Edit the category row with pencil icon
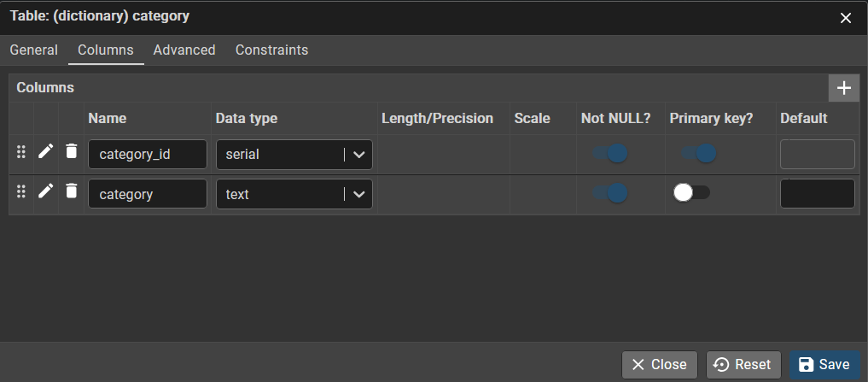Image resolution: width=868 pixels, height=382 pixels. pos(46,191)
